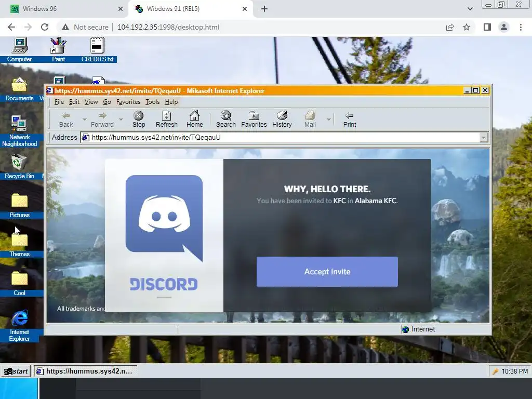
Task: Open the Recycle Bin
Action: coord(19,167)
